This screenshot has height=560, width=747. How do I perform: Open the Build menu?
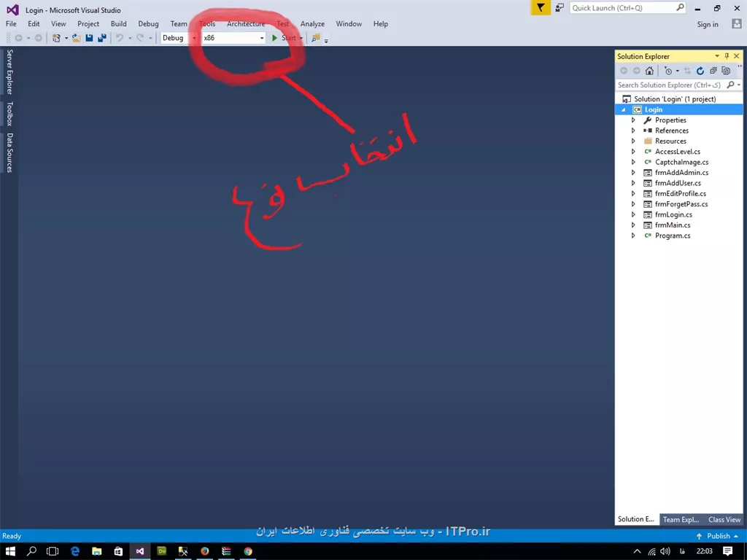tap(119, 24)
